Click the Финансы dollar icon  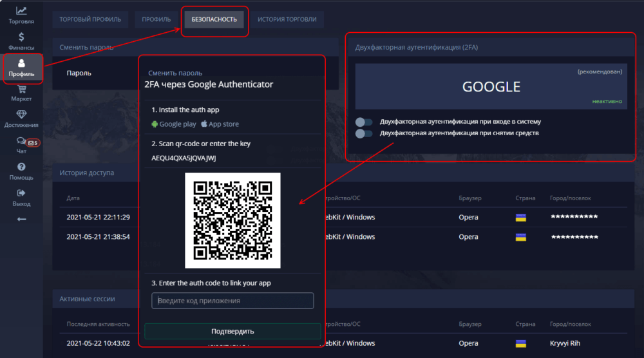[21, 37]
